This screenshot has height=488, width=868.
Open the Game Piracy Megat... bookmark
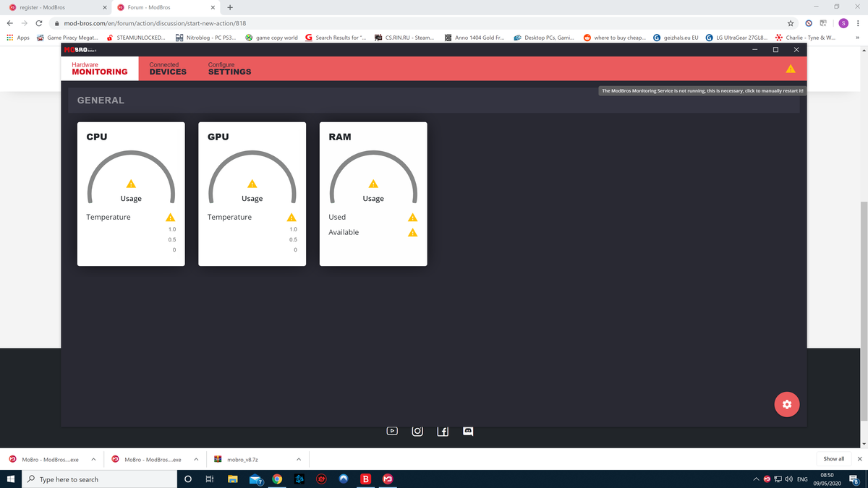point(67,38)
